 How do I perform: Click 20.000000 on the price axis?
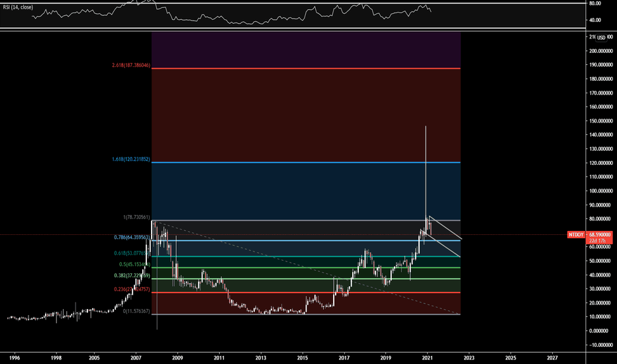(x=601, y=302)
